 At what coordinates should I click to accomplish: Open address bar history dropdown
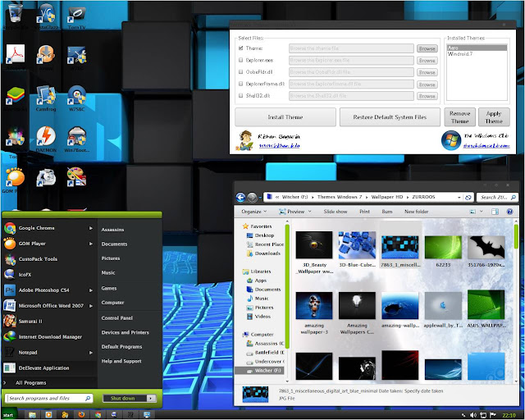(x=459, y=198)
